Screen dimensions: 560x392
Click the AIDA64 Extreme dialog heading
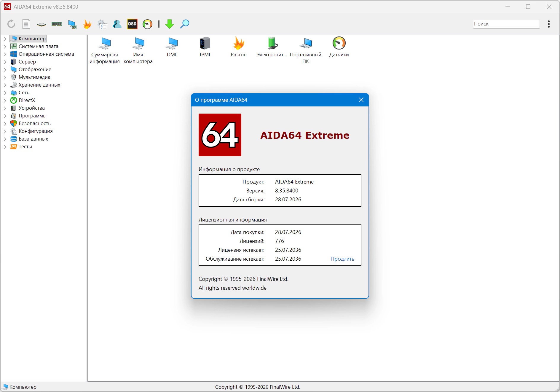(x=305, y=135)
